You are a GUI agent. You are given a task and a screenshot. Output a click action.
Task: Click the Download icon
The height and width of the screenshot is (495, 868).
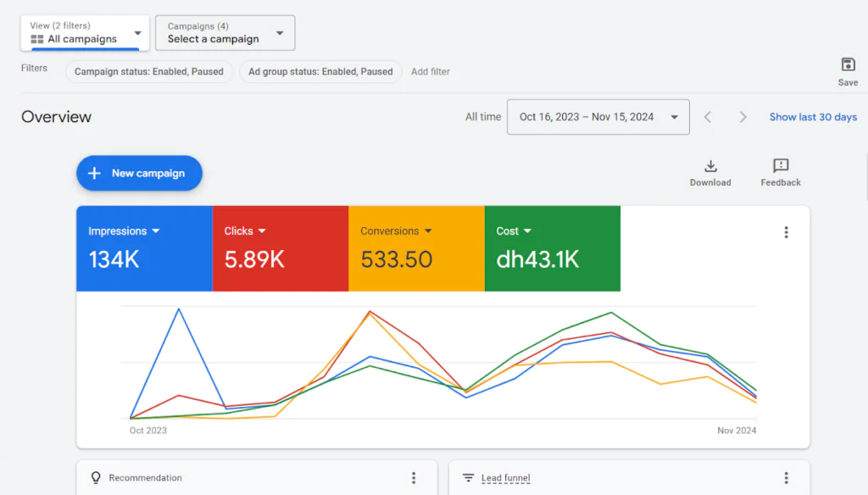[x=710, y=166]
